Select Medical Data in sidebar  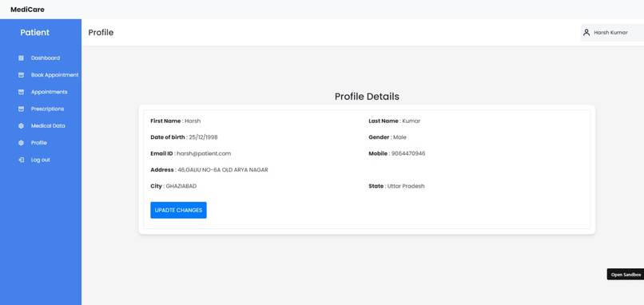[x=48, y=126]
